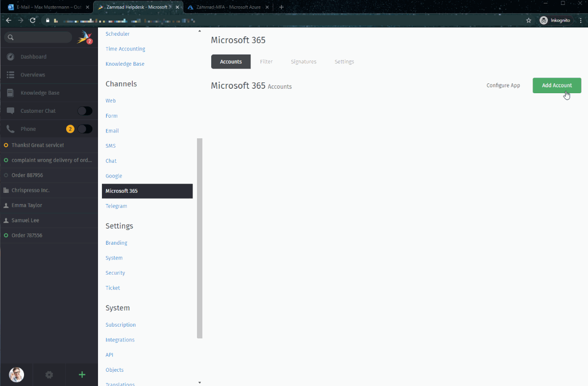Open Objects manager page
The image size is (588, 386).
click(115, 370)
